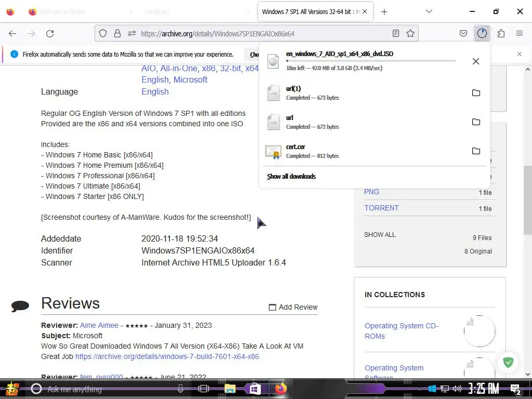Open reviewer Aime Aimee's profile
The height and width of the screenshot is (399, 532).
pyautogui.click(x=99, y=325)
